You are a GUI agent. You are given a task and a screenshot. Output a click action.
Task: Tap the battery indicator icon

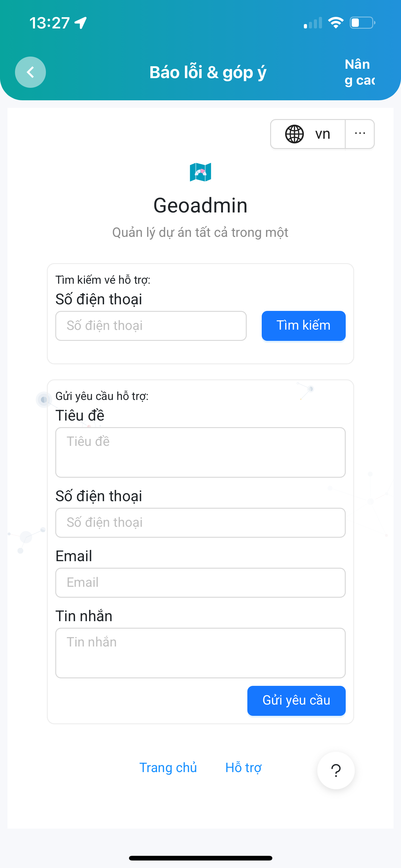click(x=362, y=23)
